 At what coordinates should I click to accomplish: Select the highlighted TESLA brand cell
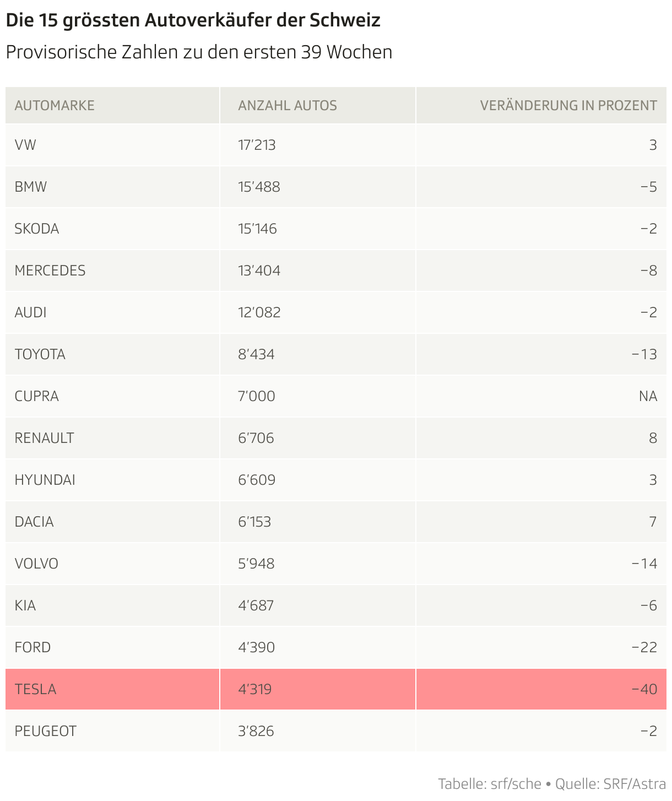click(36, 689)
